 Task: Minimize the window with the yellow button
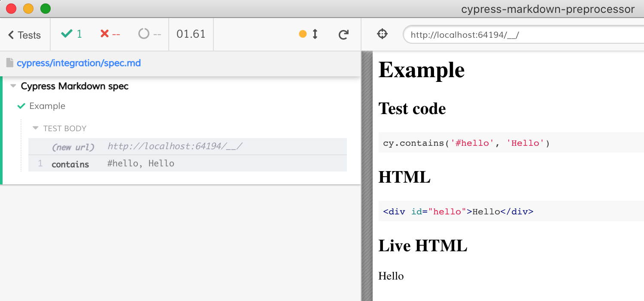28,8
